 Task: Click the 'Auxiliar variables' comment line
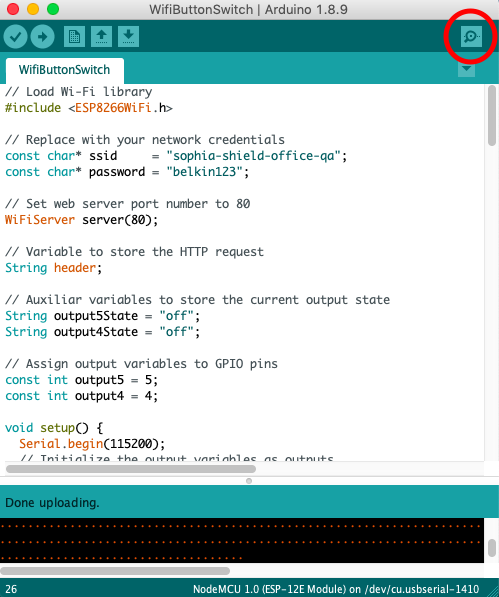pos(198,300)
